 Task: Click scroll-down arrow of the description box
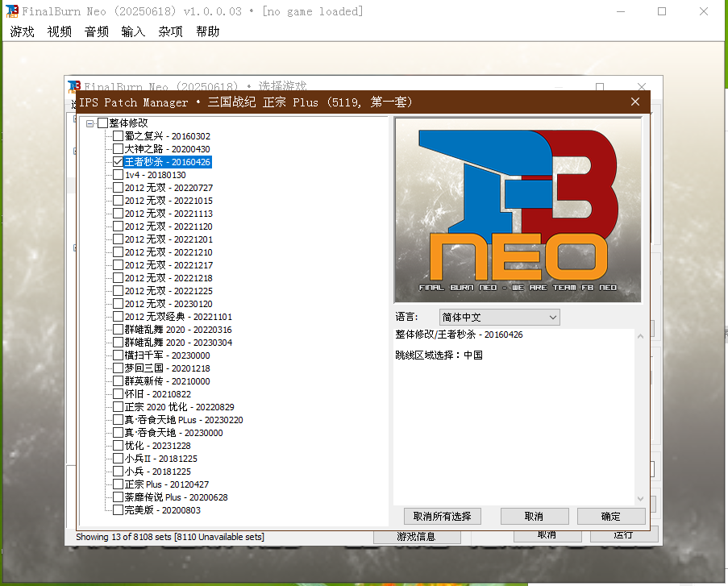point(640,499)
